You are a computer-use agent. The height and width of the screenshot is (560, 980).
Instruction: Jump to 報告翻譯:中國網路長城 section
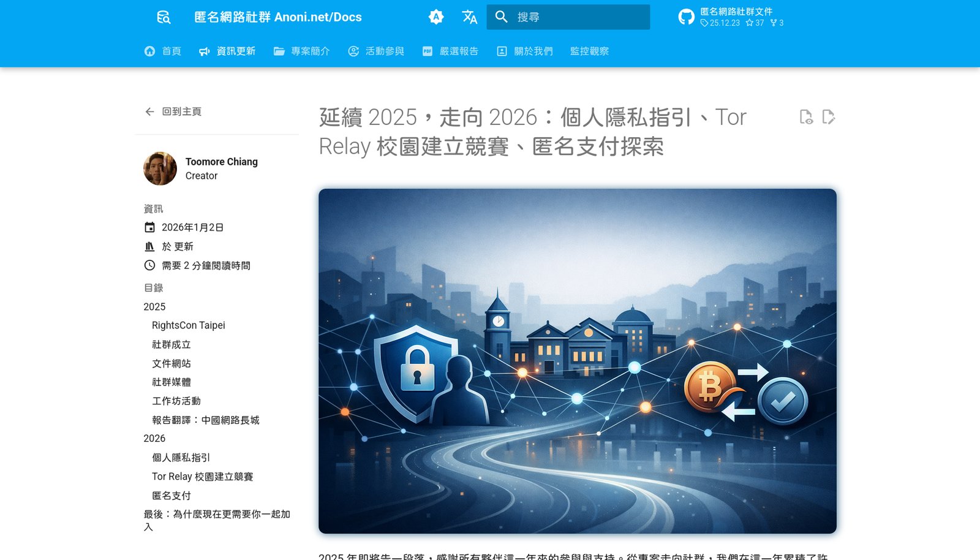pos(206,420)
